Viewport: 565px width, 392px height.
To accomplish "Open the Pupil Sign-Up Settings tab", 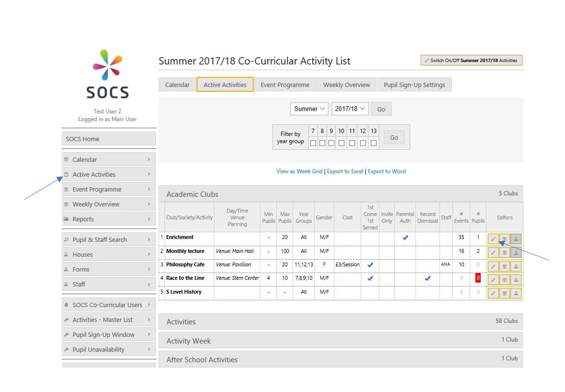I will coord(415,85).
